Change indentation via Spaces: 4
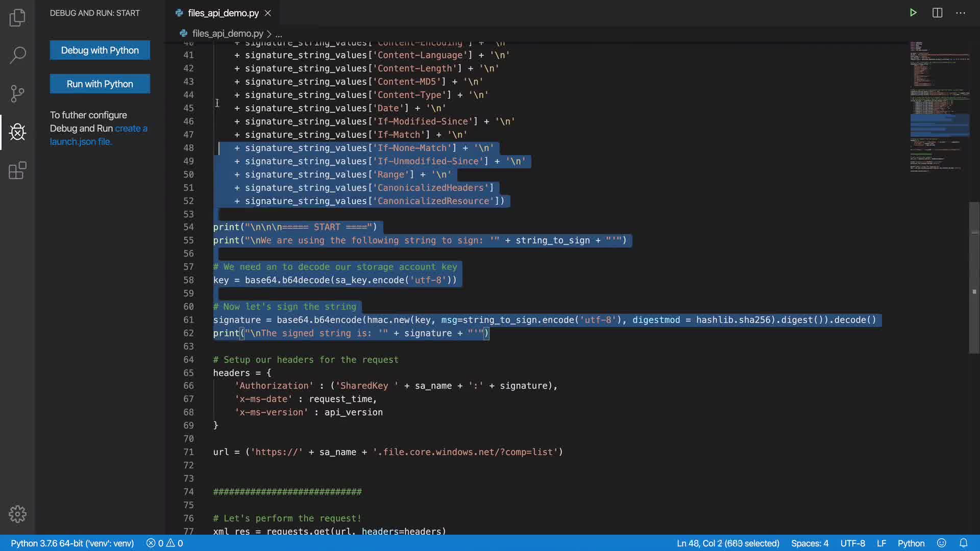 tap(810, 543)
